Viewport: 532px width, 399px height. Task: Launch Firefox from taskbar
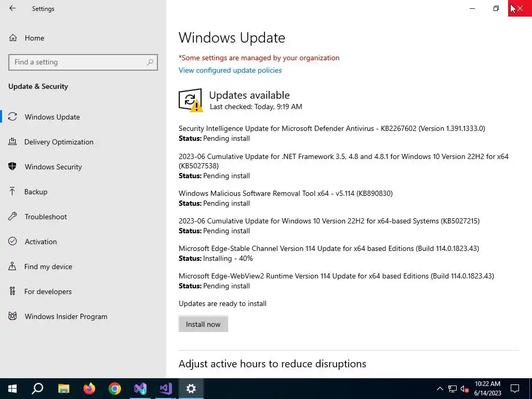click(x=89, y=389)
